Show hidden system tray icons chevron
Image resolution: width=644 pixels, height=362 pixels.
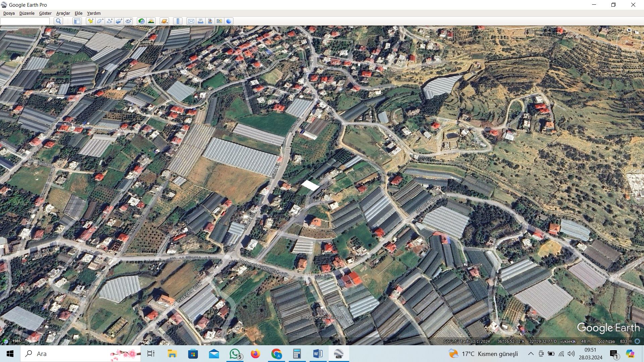(531, 354)
